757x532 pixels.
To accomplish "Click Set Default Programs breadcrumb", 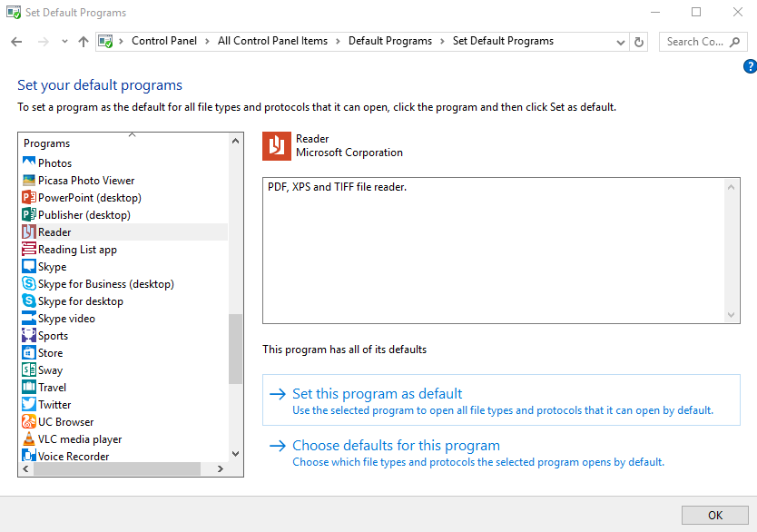I will [503, 41].
